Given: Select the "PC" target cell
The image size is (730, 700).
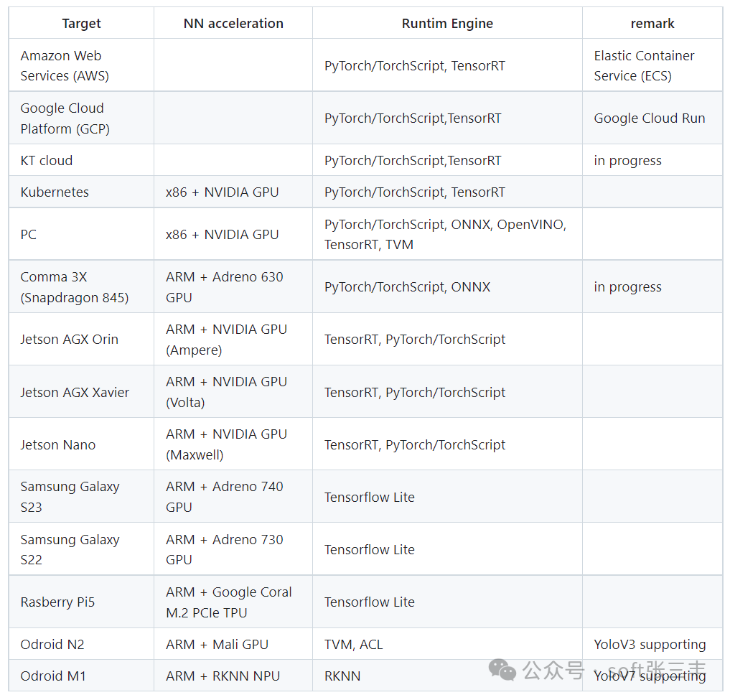Looking at the screenshot, I should click(82, 234).
